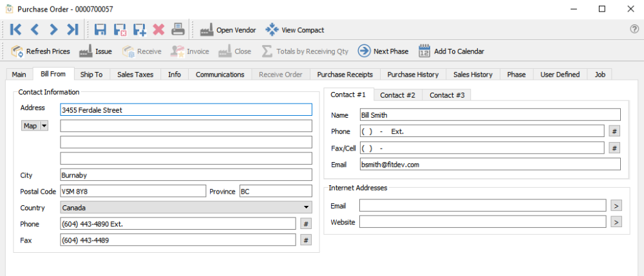644x276 pixels.
Task: Open the help question mark icon
Action: pos(634,30)
